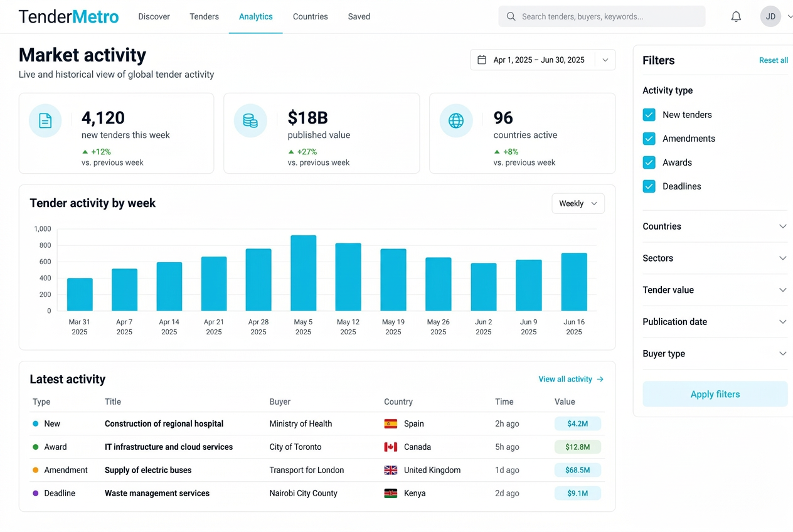The width and height of the screenshot is (793, 532).
Task: Click the coins icon on published value card
Action: pyautogui.click(x=250, y=120)
